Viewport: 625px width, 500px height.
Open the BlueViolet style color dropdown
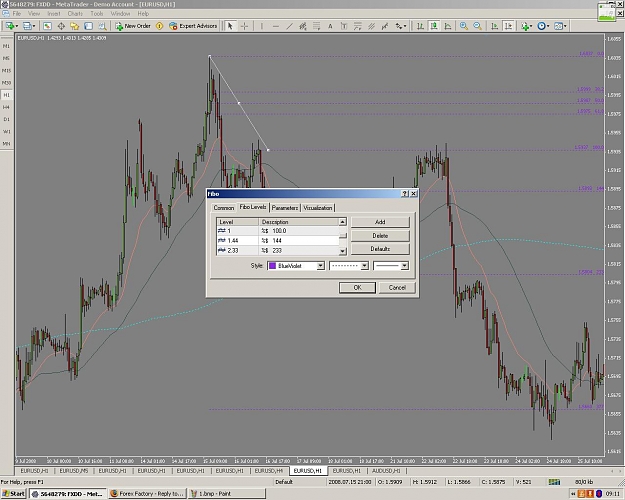320,266
